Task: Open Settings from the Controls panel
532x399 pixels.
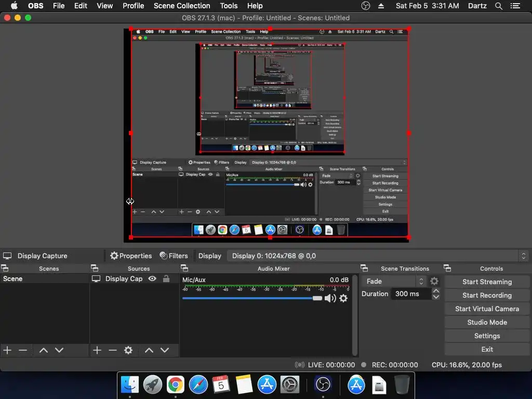Action: point(487,336)
